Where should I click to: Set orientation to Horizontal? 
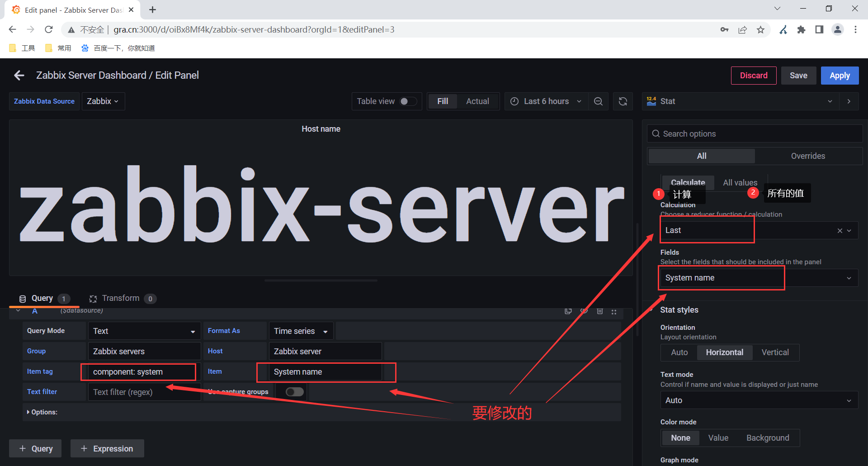click(724, 352)
